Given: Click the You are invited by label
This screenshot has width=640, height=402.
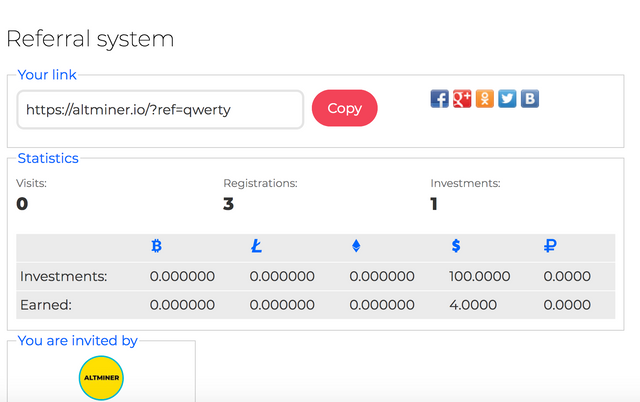Looking at the screenshot, I should 78,341.
